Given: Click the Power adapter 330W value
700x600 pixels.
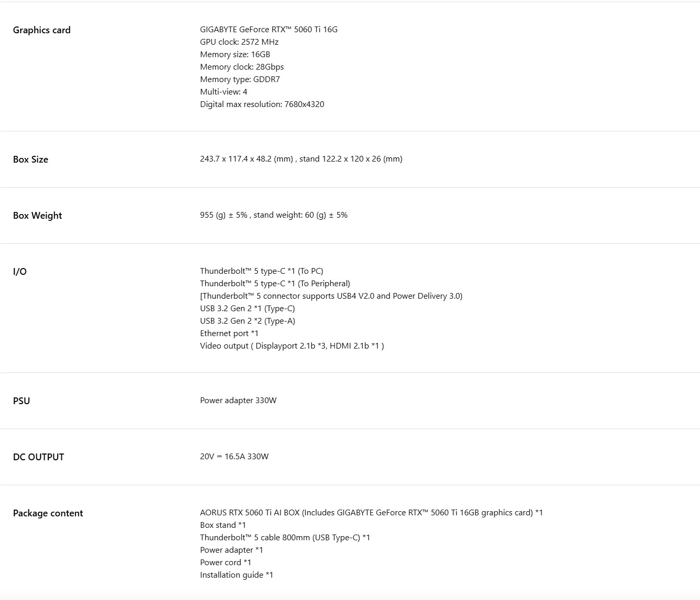Looking at the screenshot, I should click(238, 401).
